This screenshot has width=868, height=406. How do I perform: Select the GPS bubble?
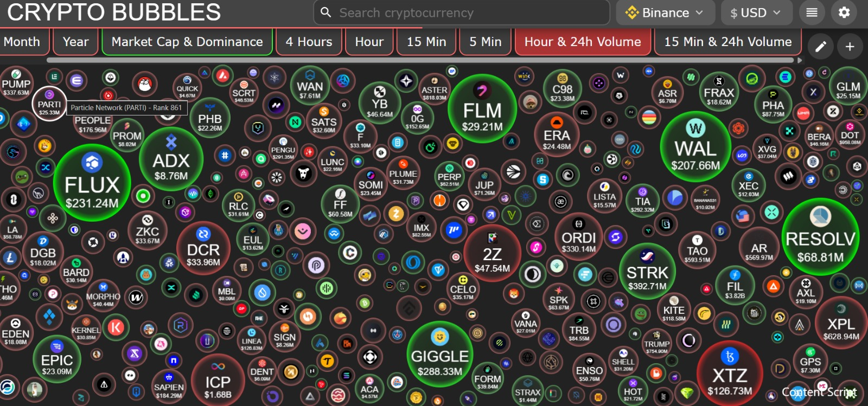click(810, 361)
